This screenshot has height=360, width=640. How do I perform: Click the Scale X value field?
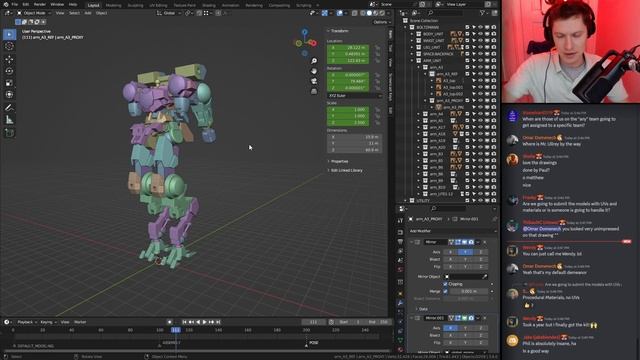[348, 110]
